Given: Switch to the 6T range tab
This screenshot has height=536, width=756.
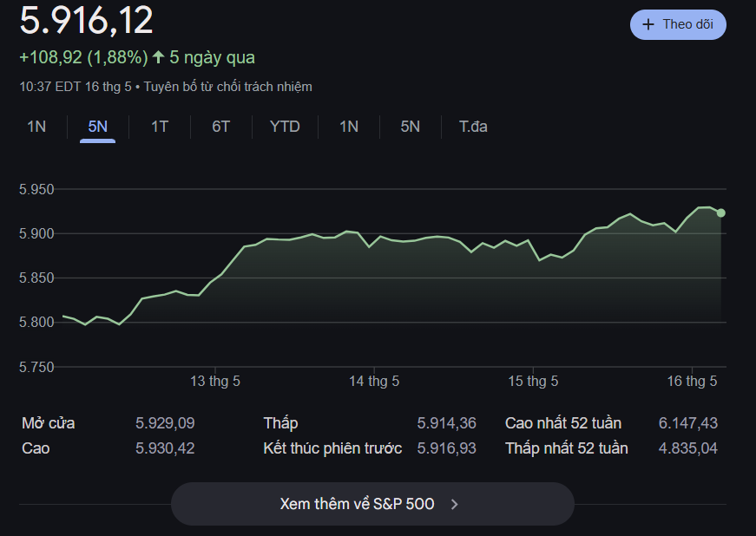Looking at the screenshot, I should coord(220,127).
